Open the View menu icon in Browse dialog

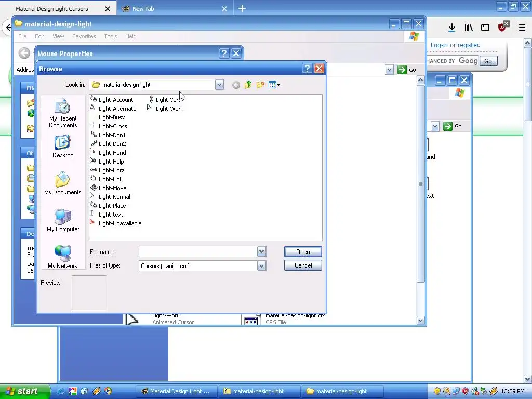[274, 85]
